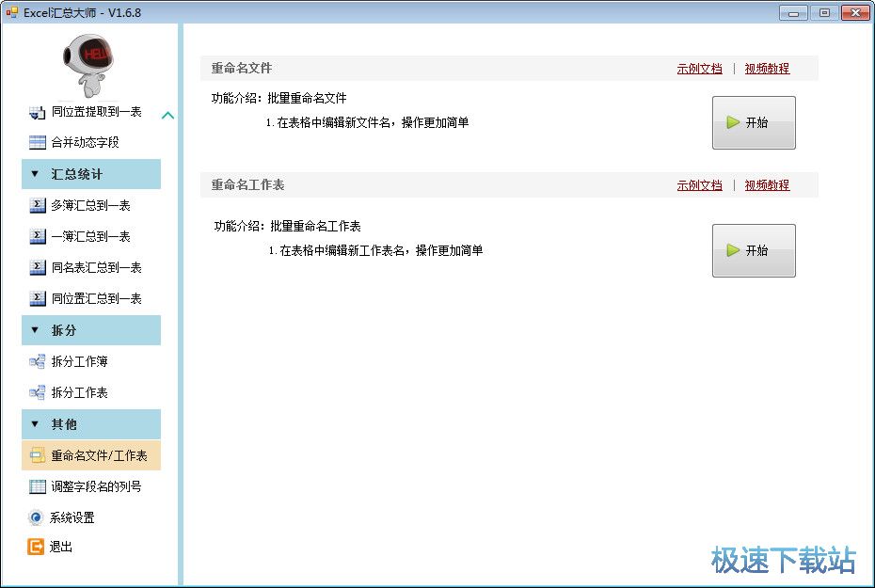Click the 拆分工作簿 icon
This screenshot has height=588, width=875.
[37, 362]
